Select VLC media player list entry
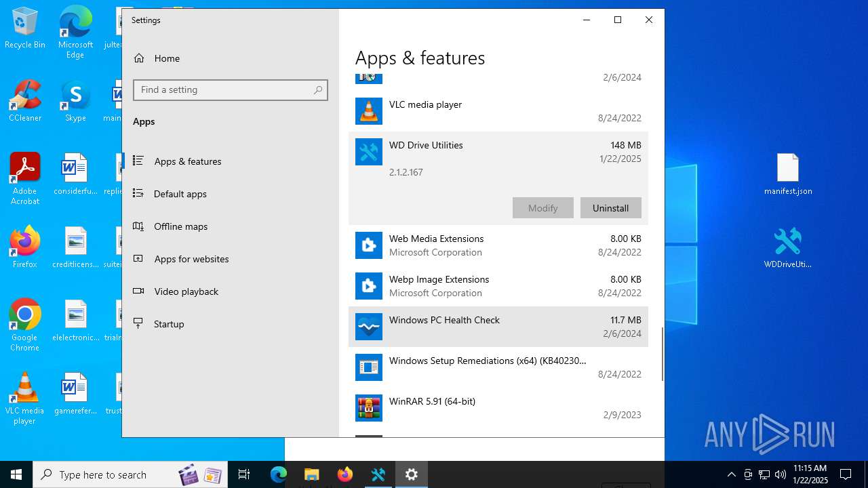This screenshot has width=868, height=488. 498,111
